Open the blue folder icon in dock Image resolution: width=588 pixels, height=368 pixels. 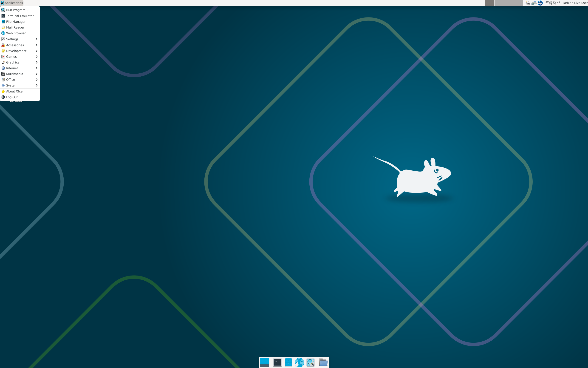point(323,362)
